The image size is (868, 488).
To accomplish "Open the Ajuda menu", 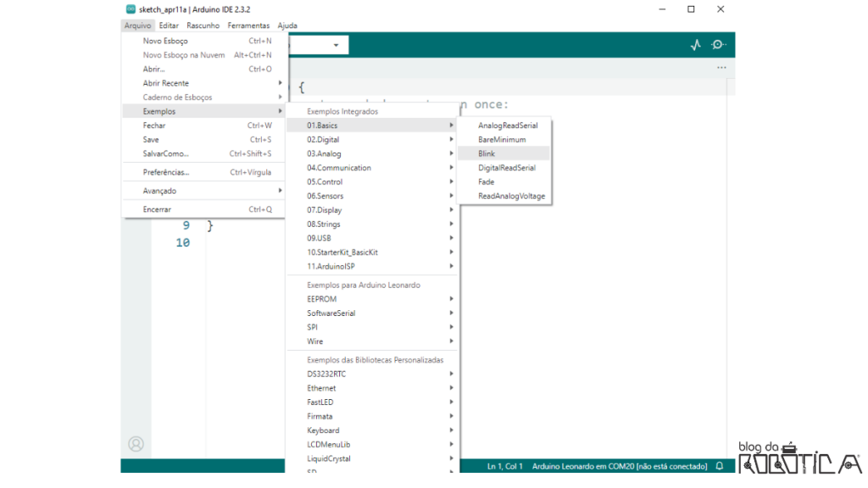I will pyautogui.click(x=287, y=25).
